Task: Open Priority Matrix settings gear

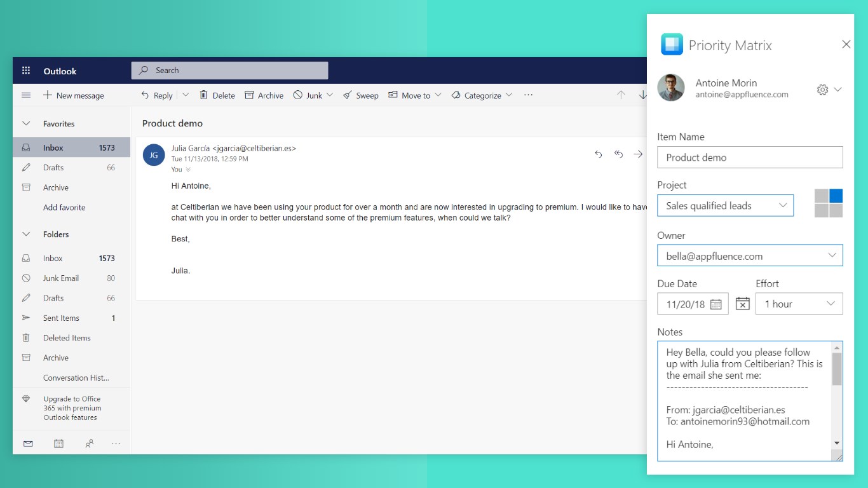Action: click(822, 90)
